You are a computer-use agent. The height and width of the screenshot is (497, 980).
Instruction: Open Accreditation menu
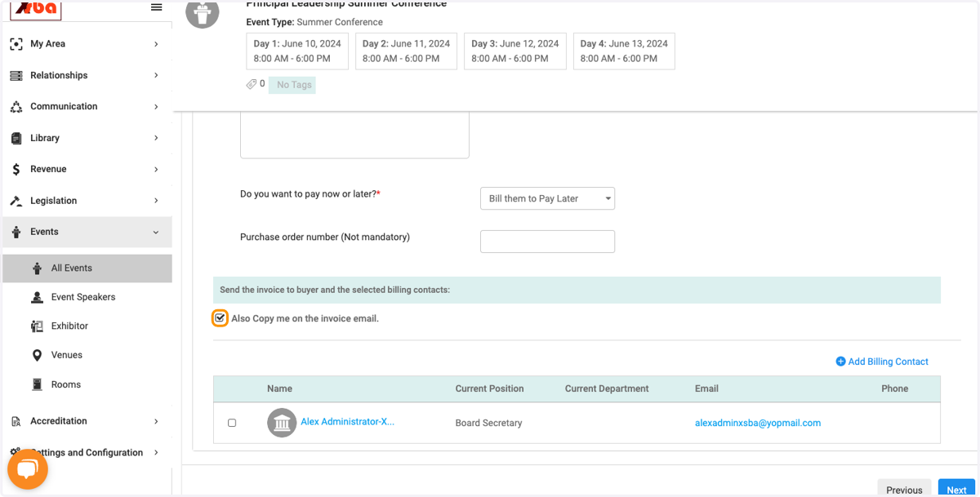point(87,421)
